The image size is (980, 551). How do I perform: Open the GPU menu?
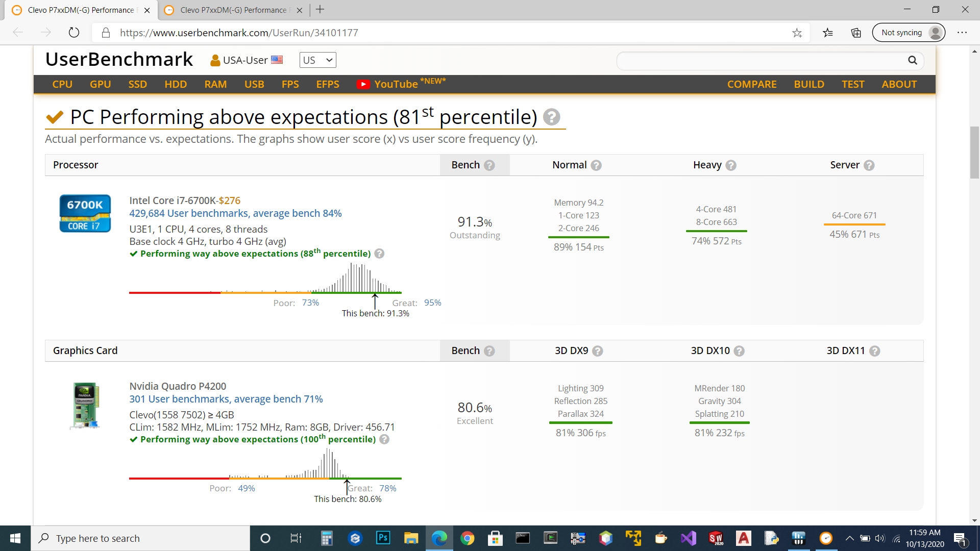coord(100,84)
